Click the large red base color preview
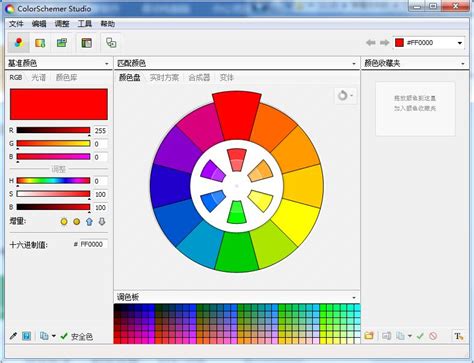The image size is (474, 363). click(59, 104)
